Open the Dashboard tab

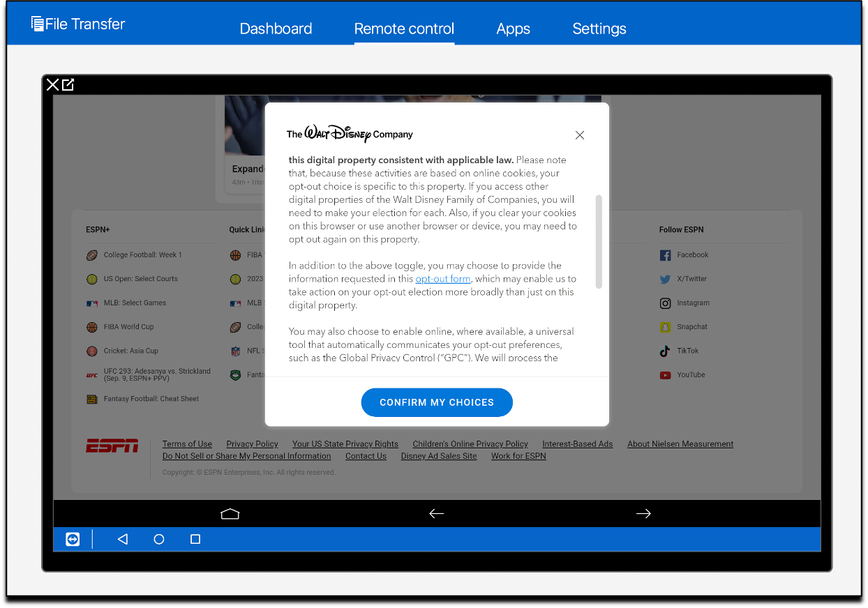click(276, 29)
